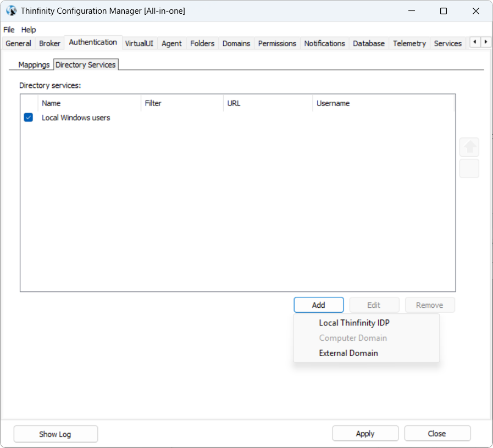Click the Add button

click(319, 305)
